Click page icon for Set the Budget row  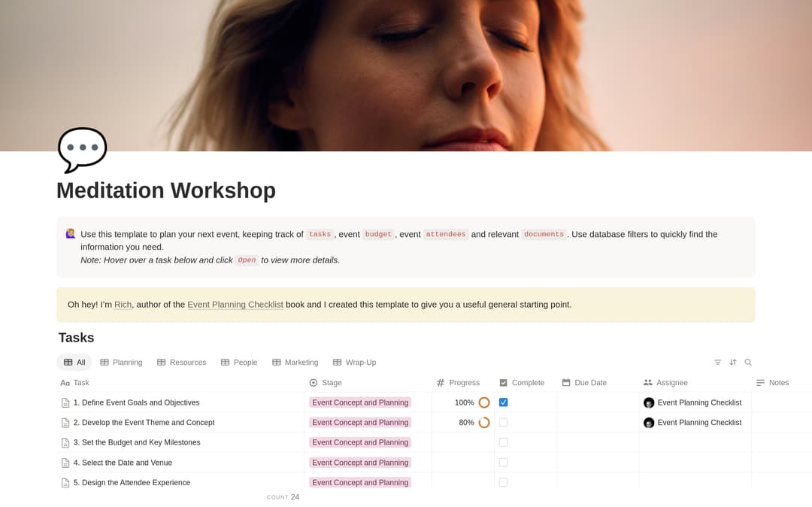(65, 442)
